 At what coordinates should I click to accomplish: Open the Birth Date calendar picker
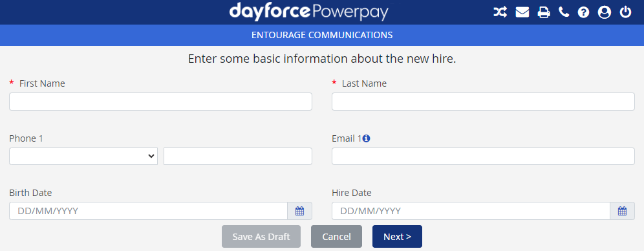click(300, 211)
